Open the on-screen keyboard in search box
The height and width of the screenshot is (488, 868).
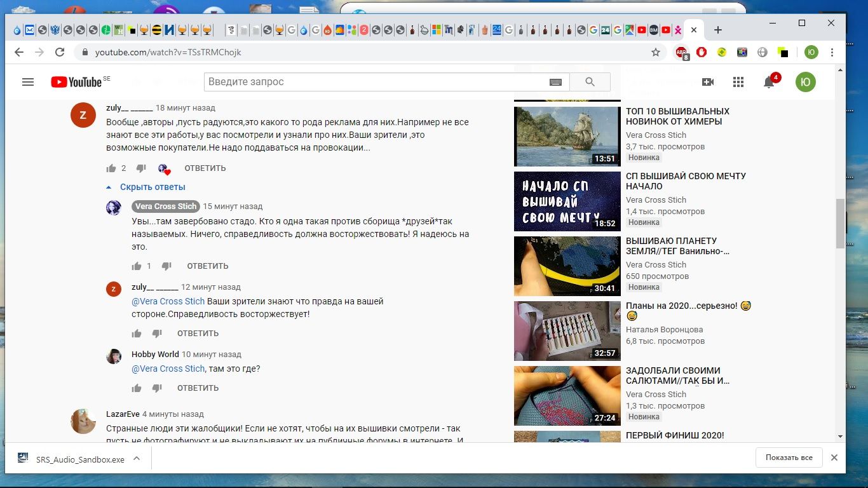coord(555,82)
